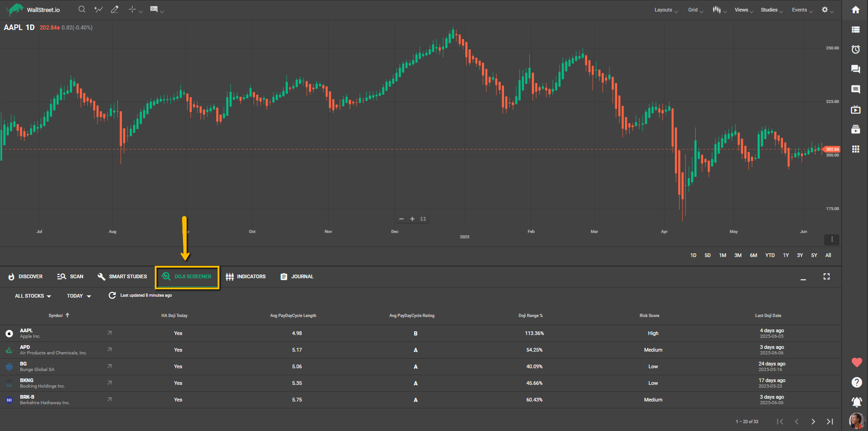Click the 1D interval label beside AAPL

click(x=30, y=27)
